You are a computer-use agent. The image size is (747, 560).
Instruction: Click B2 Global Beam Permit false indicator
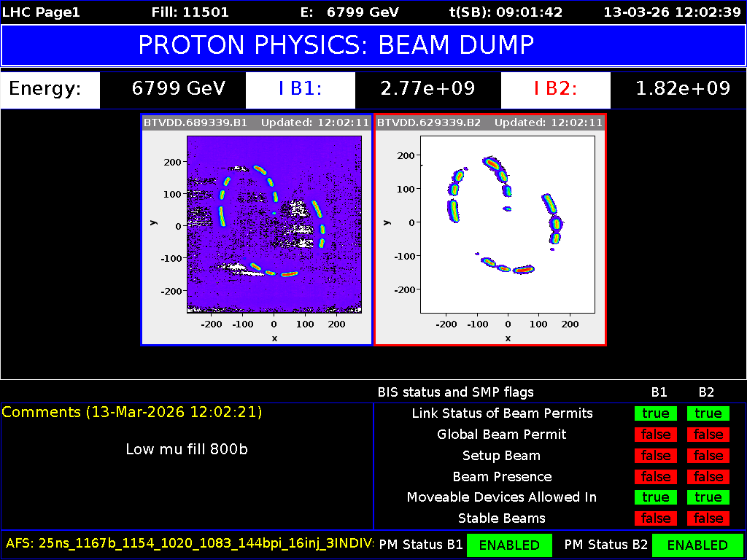pos(708,435)
